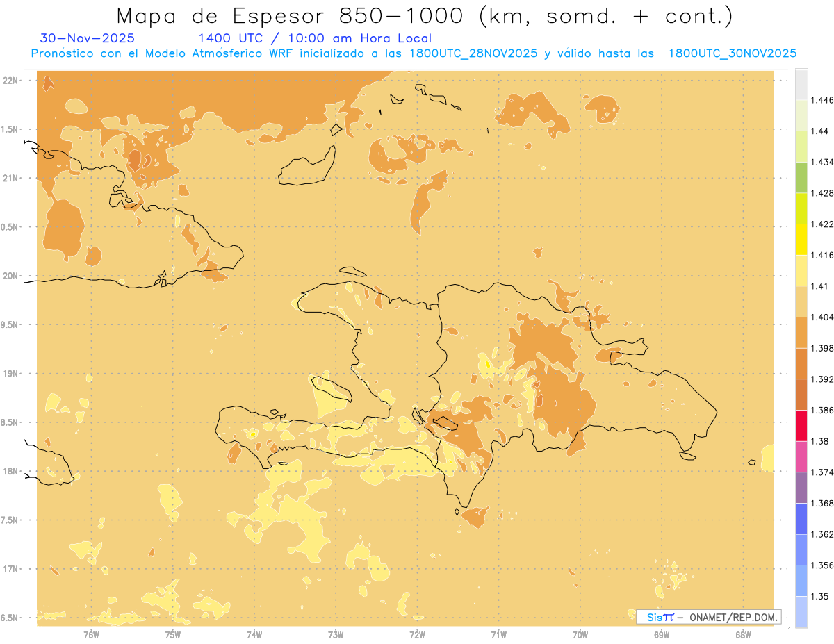Viewport: 834px width, 644px height.
Task: Click the 74W longitude axis label
Action: (x=254, y=634)
